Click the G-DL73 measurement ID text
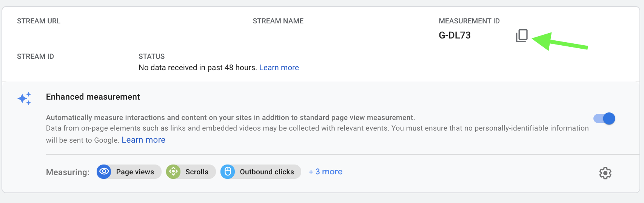The height and width of the screenshot is (203, 644). click(454, 35)
